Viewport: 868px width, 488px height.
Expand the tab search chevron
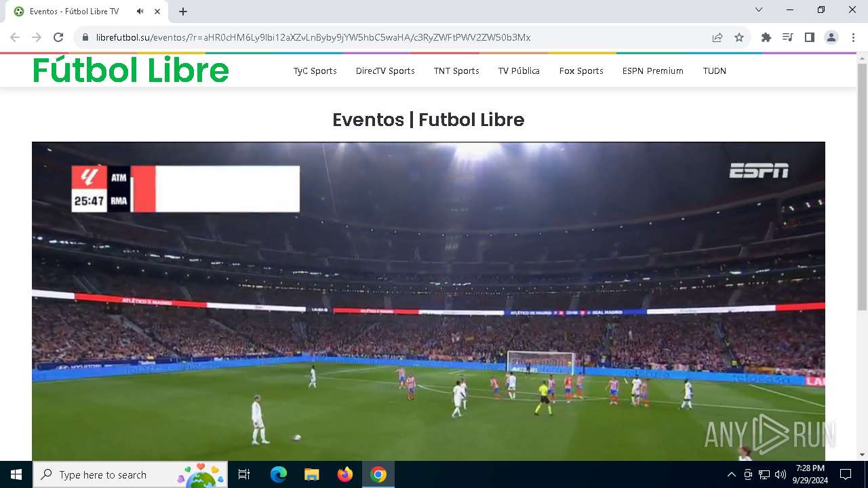coord(759,10)
